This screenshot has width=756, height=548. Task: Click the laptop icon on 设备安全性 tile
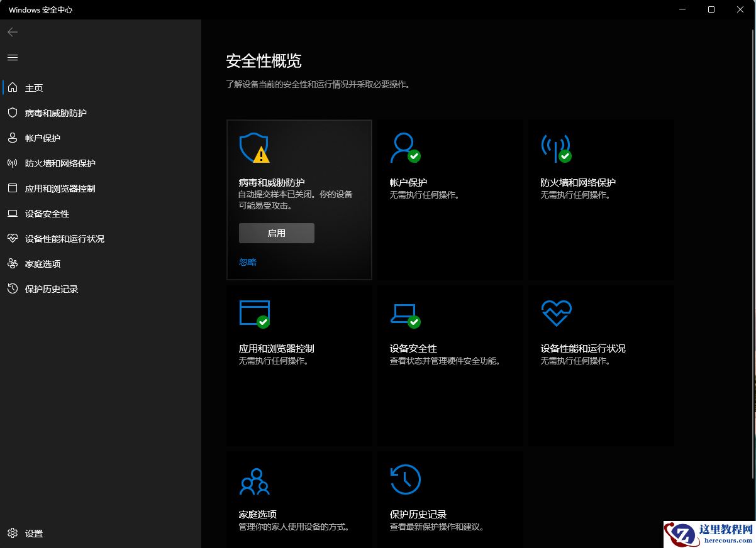tap(405, 313)
